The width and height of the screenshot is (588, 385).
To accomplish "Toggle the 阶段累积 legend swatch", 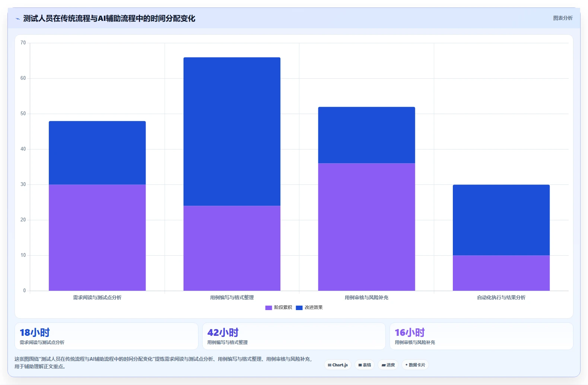I will 268,307.
